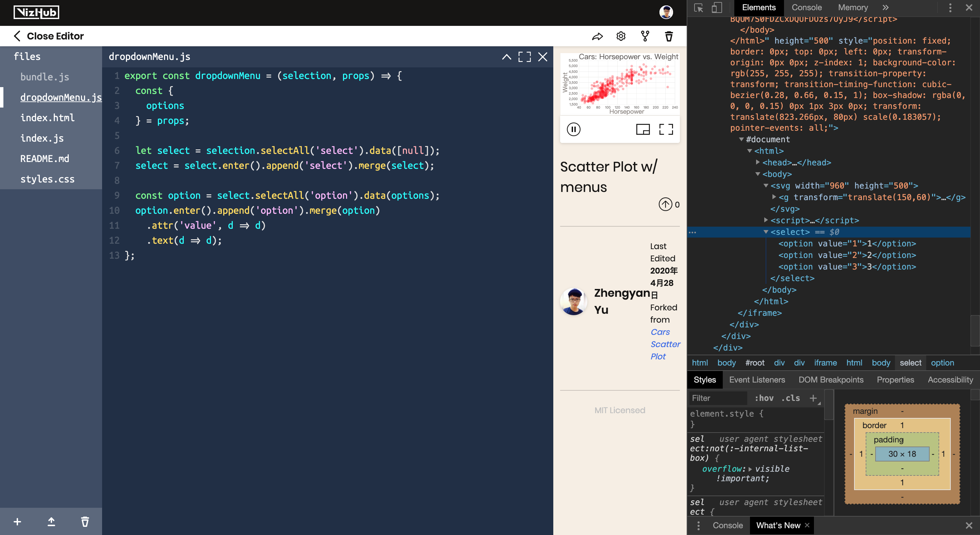
Task: Open DevTools more tabs chevron
Action: tap(886, 7)
